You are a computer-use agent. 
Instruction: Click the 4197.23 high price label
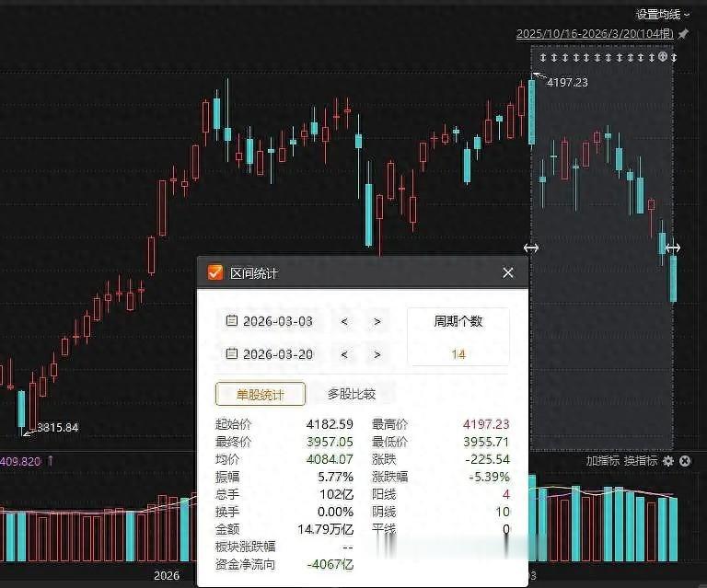567,83
